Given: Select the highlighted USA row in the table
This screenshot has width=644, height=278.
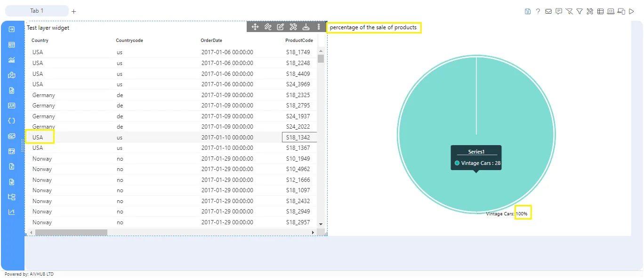Looking at the screenshot, I should coord(39,137).
